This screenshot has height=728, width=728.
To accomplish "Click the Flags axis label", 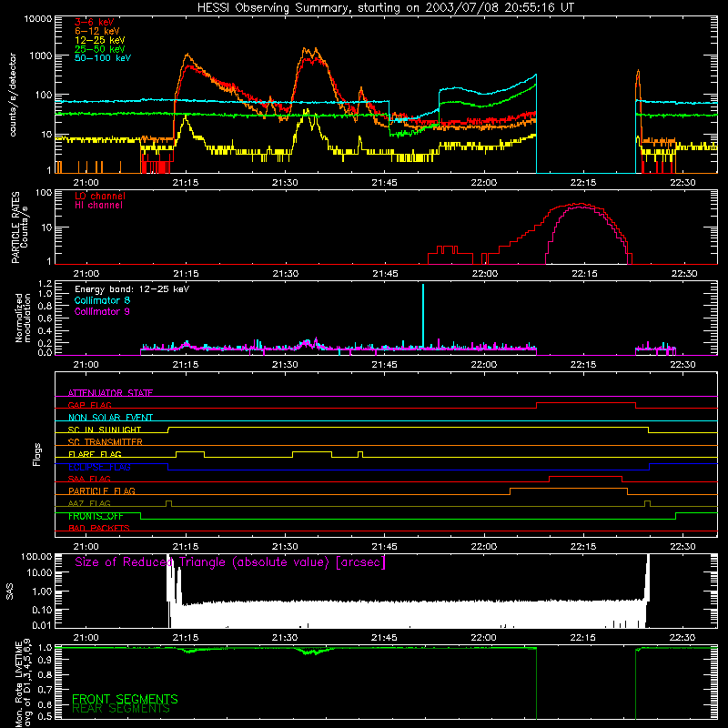I will coord(36,454).
